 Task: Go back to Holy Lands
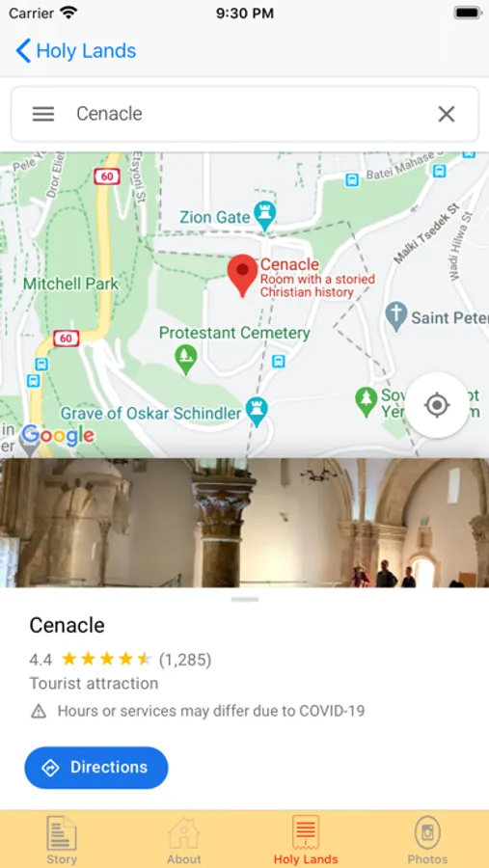coord(76,51)
